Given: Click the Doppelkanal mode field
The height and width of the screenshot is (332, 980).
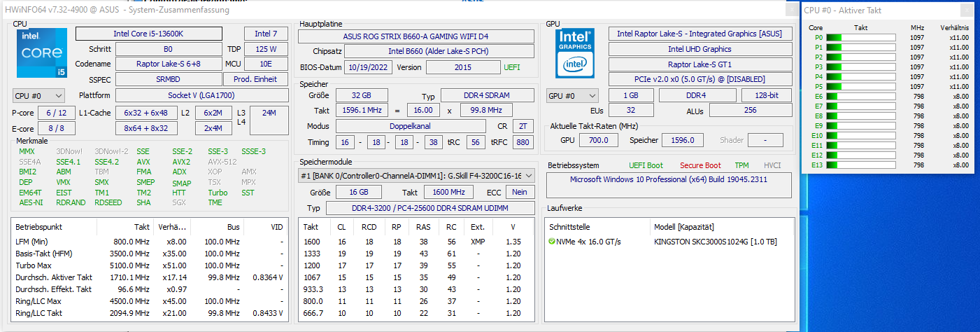Looking at the screenshot, I should [410, 126].
